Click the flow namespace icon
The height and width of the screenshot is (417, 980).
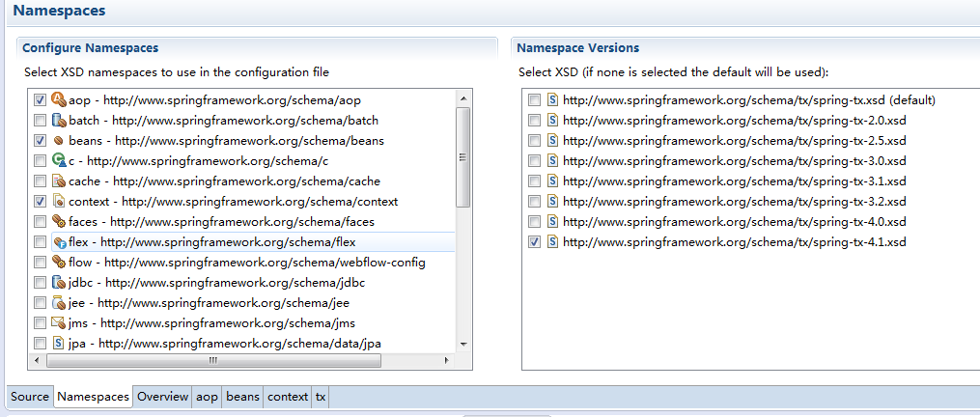pyautogui.click(x=59, y=262)
